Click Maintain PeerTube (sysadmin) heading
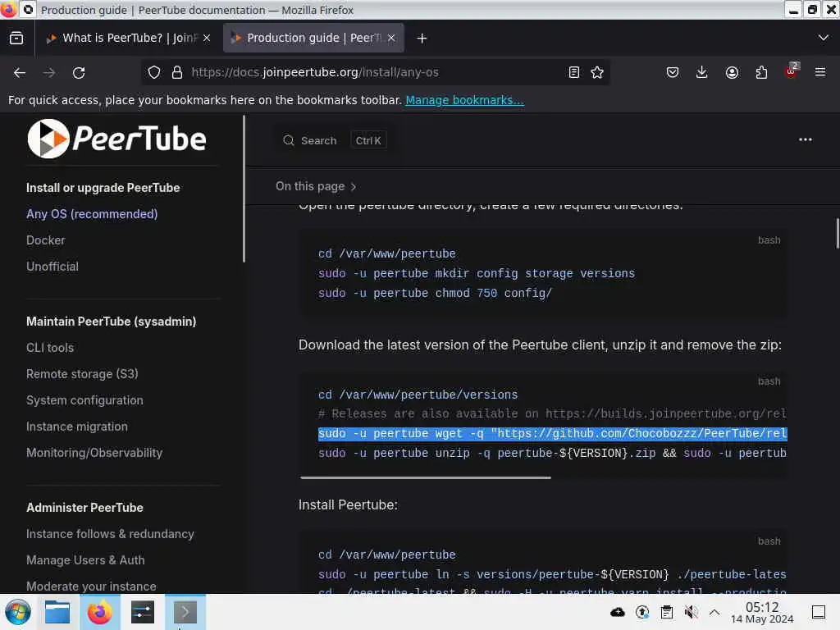The width and height of the screenshot is (840, 630). pyautogui.click(x=112, y=322)
